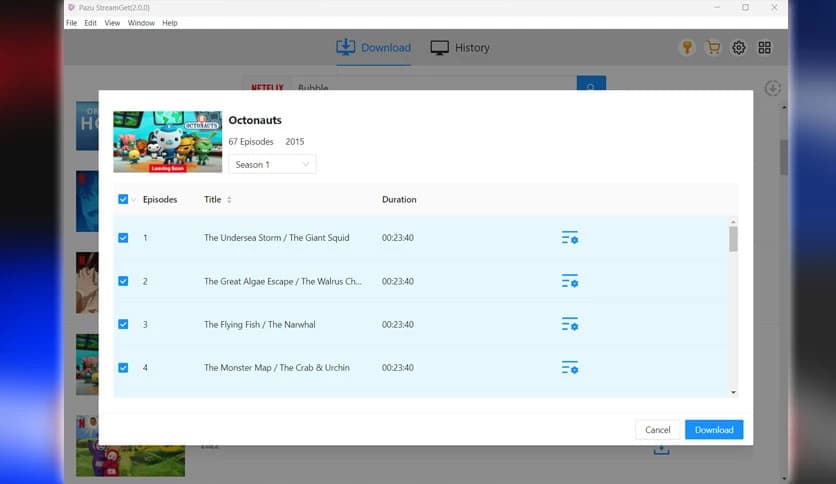Toggle the select all episodes checkbox

(x=123, y=199)
